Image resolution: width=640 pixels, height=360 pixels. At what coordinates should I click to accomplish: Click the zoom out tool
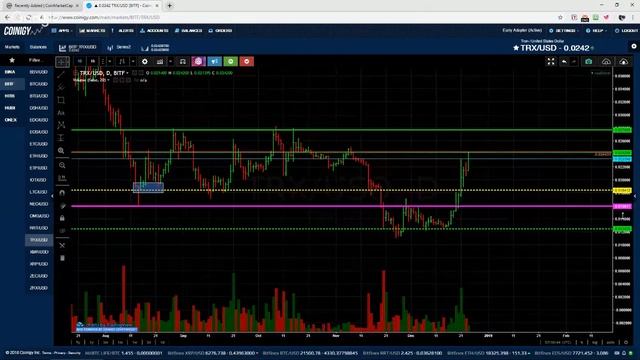tap(62, 165)
